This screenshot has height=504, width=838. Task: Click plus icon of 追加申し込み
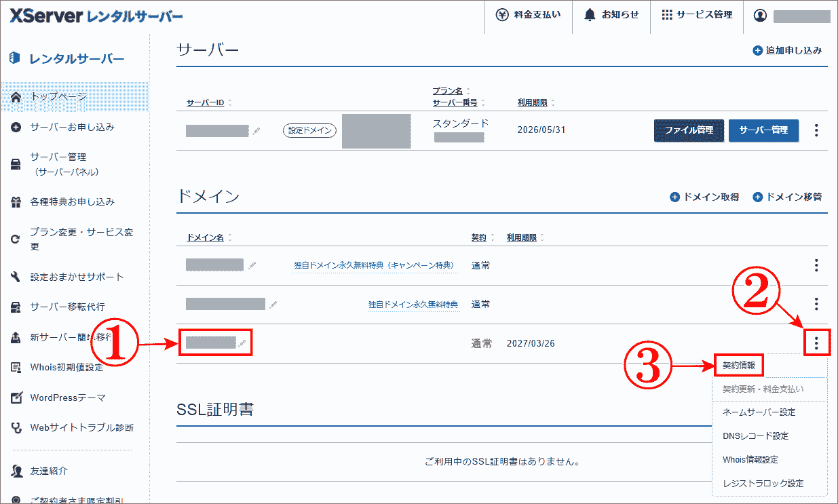757,51
